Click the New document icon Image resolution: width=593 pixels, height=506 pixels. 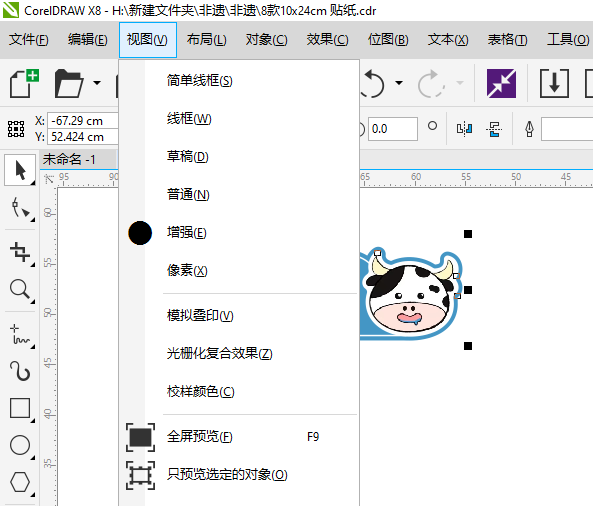(24, 84)
